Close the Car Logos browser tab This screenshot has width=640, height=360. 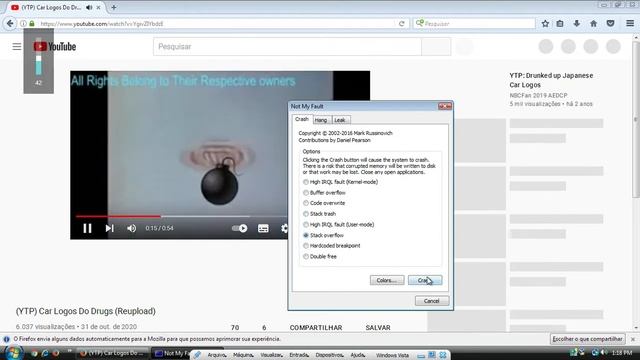coord(98,7)
